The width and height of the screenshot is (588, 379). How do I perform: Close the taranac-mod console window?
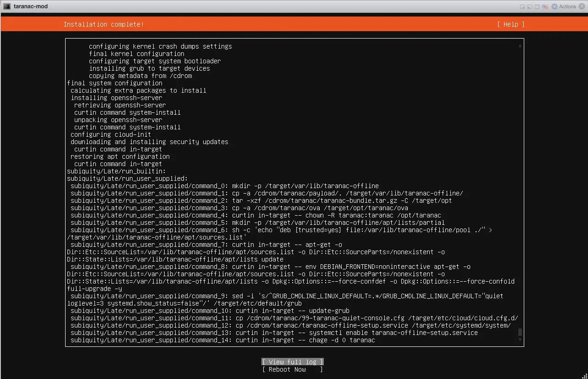(x=582, y=6)
